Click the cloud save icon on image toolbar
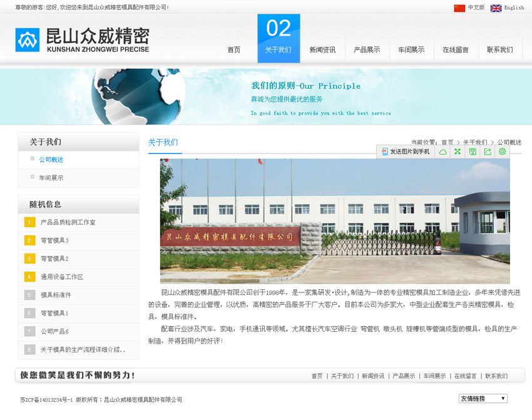Image resolution: width=532 pixels, height=420 pixels. [442, 151]
